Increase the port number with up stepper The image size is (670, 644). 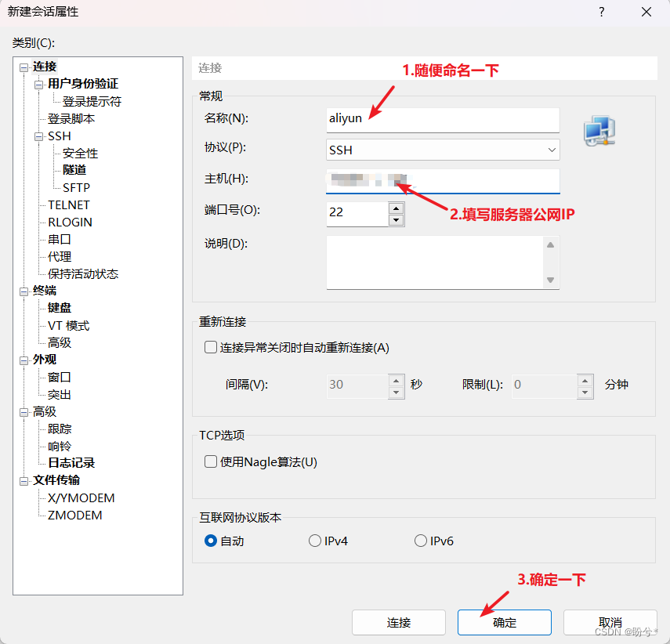click(396, 206)
